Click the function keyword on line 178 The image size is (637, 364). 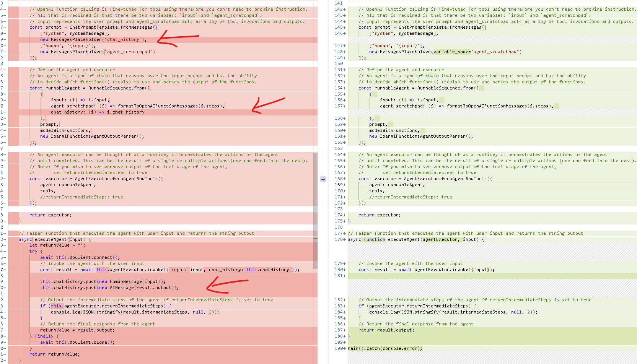tap(374, 239)
